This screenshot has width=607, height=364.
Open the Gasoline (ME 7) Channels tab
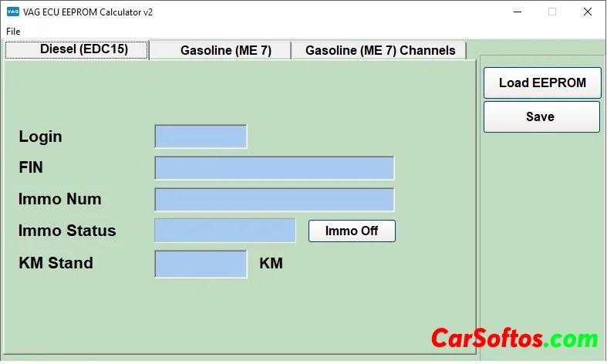pyautogui.click(x=380, y=50)
